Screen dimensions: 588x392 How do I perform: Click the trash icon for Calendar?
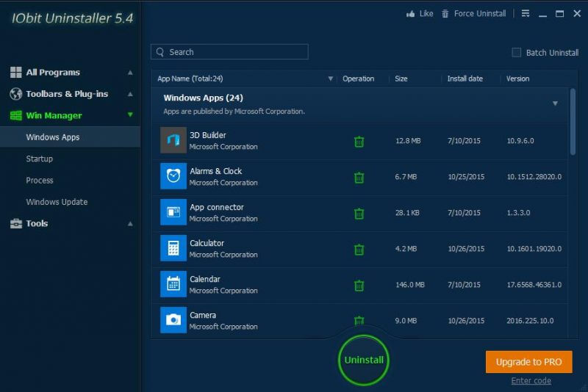coord(359,286)
